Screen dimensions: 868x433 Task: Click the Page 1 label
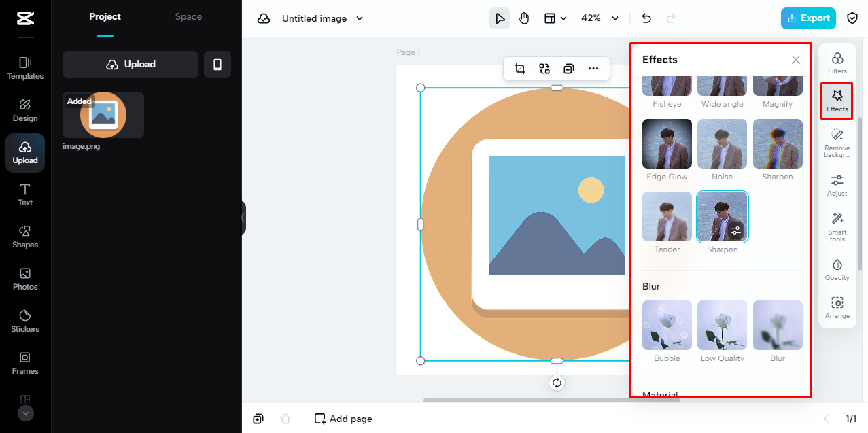click(409, 52)
